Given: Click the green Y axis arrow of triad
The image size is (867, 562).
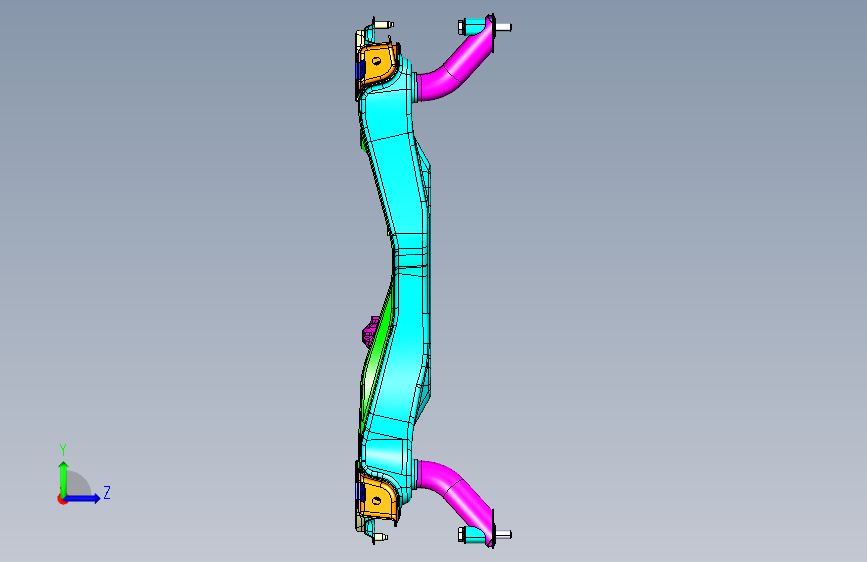Looking at the screenshot, I should pos(64,478).
